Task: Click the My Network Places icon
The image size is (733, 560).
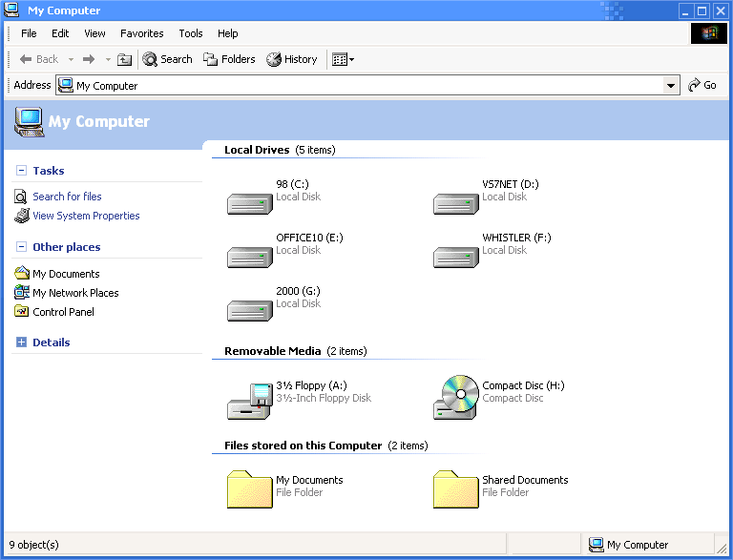Action: [x=22, y=292]
